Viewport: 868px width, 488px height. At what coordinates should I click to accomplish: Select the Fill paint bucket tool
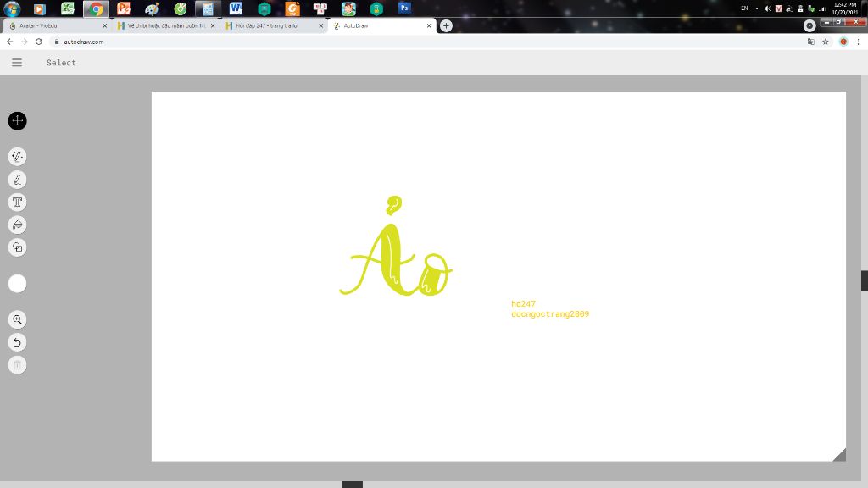click(x=17, y=225)
